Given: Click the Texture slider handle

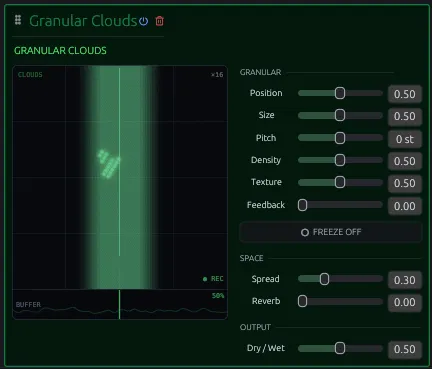Looking at the screenshot, I should (x=340, y=182).
